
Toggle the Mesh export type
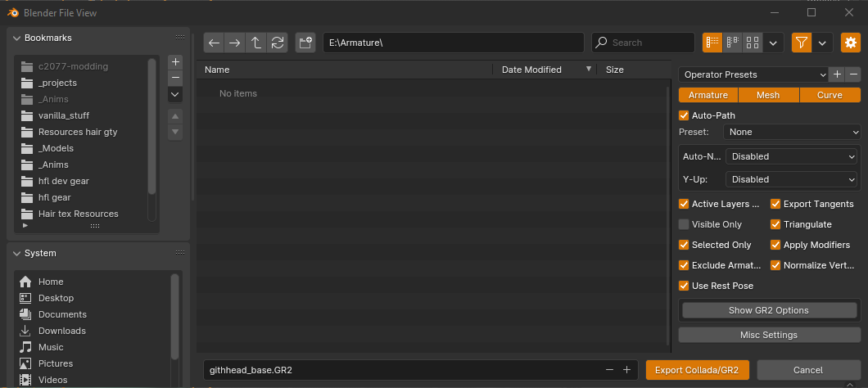click(768, 95)
